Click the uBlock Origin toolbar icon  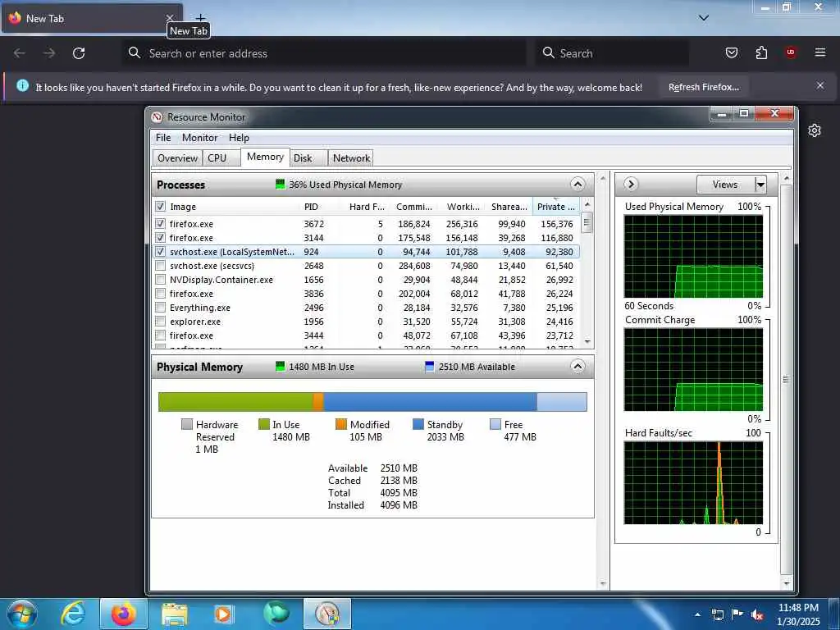click(x=791, y=52)
